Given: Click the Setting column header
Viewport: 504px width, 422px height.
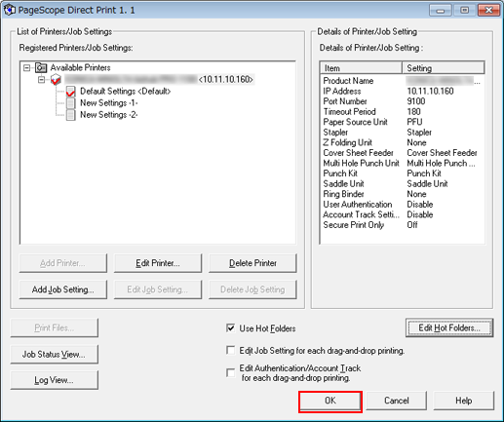Looking at the screenshot, I should (444, 68).
